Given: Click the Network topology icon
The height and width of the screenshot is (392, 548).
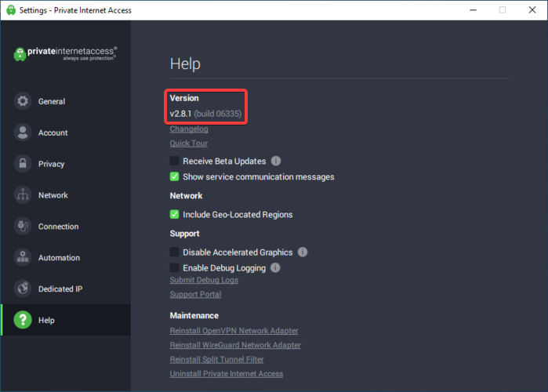Looking at the screenshot, I should [x=23, y=195].
